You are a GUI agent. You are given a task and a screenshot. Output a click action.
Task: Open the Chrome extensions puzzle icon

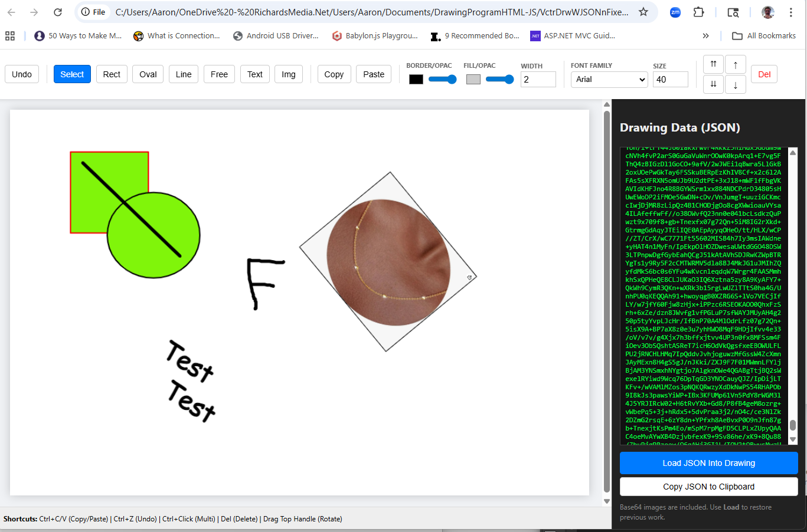click(698, 12)
